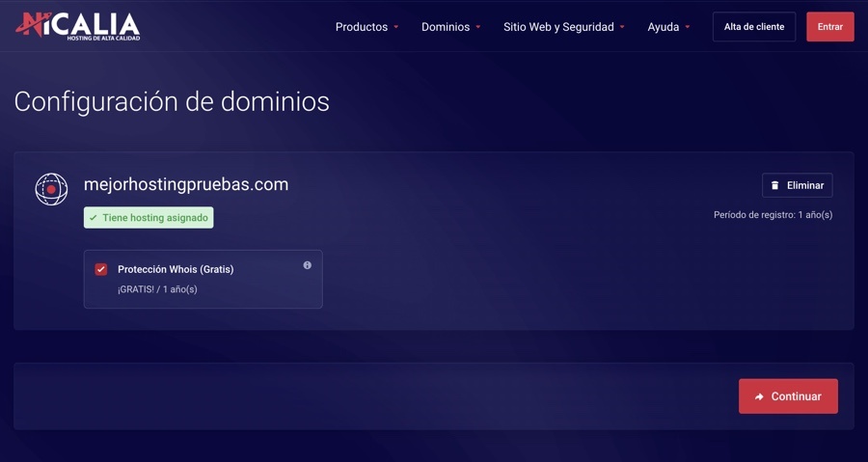
Task: Click the Configuración de dominios heading
Action: pos(172,102)
